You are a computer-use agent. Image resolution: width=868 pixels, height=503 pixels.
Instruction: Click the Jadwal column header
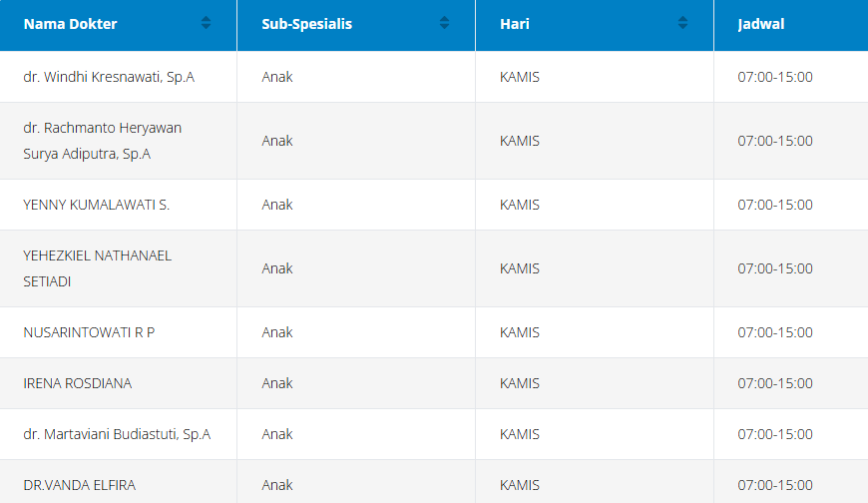760,24
